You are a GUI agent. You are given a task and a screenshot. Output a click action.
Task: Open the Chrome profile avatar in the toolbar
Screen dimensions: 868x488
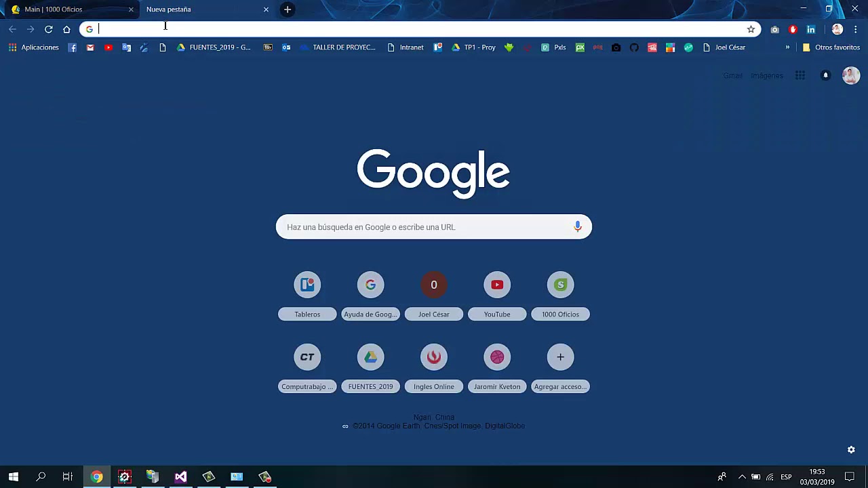click(x=837, y=29)
